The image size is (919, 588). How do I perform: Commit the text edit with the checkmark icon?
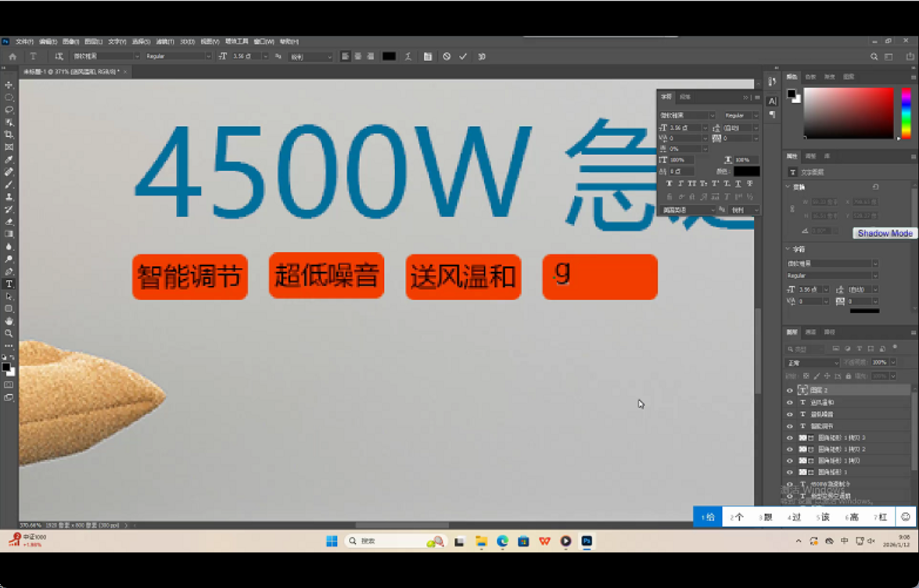click(x=463, y=56)
